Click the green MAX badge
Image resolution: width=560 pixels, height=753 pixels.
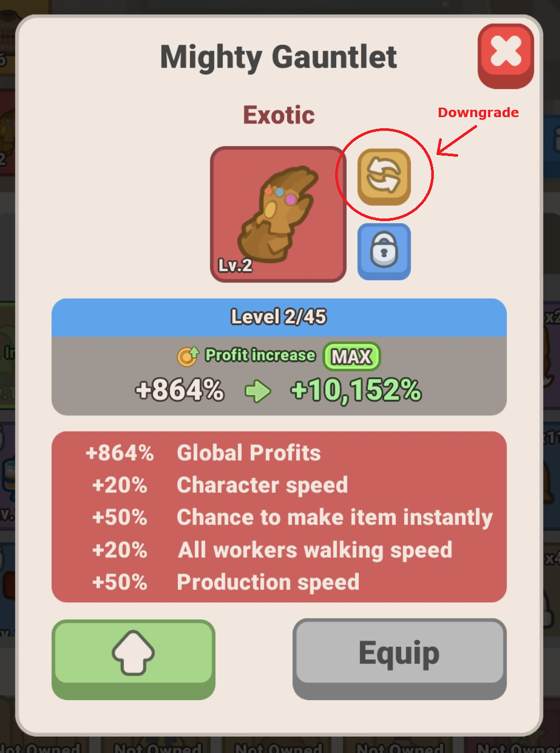(352, 357)
